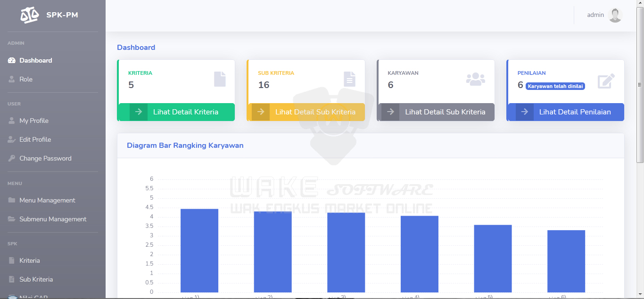The image size is (644, 299).
Task: Click the folder icon beside Menu Management
Action: [x=11, y=200]
